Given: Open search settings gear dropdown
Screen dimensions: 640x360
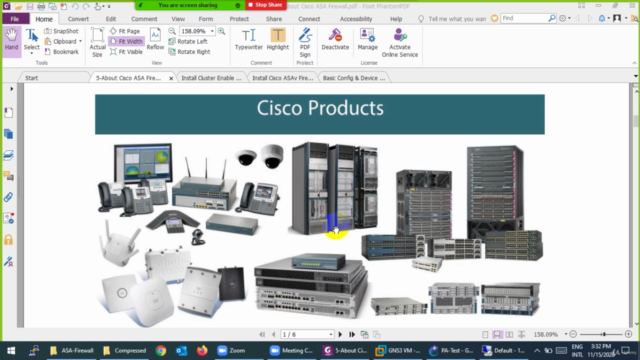Looking at the screenshot, I should click(564, 18).
